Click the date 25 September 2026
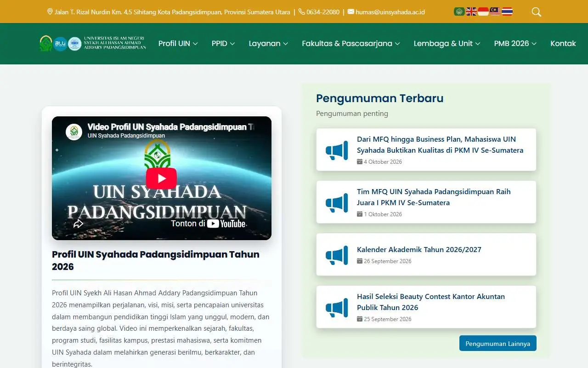588x368 pixels. [388, 319]
